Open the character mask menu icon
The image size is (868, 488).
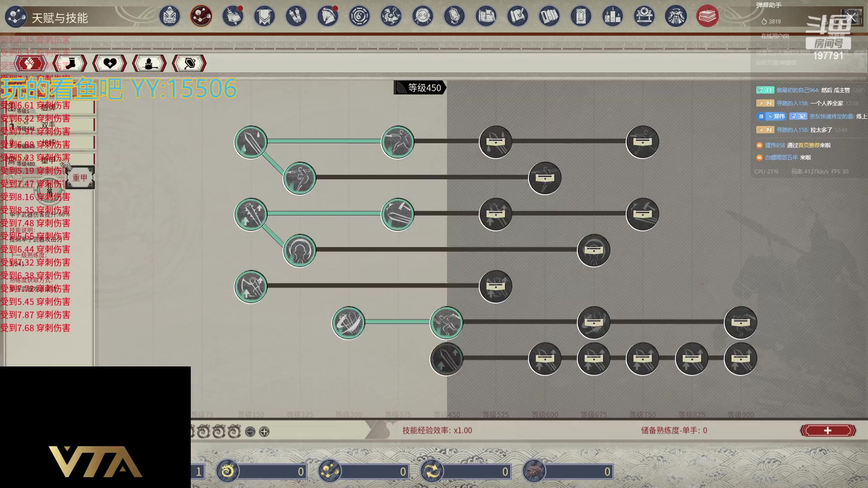pos(170,17)
